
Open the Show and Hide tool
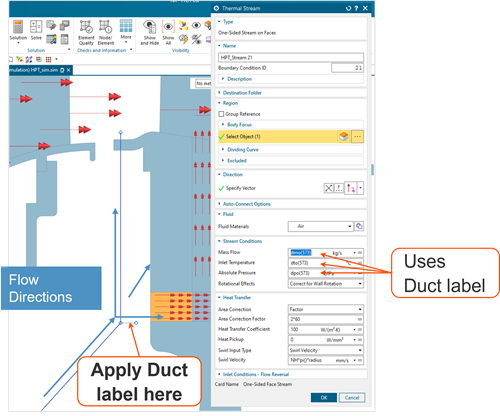pyautogui.click(x=150, y=32)
